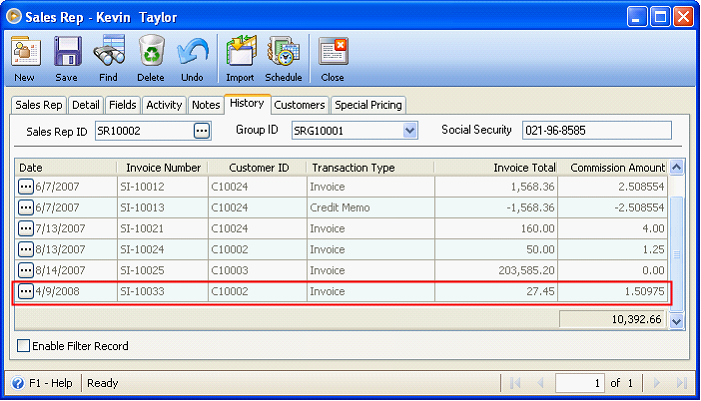Go to next record arrow
This screenshot has width=701, height=401.
coord(657,383)
